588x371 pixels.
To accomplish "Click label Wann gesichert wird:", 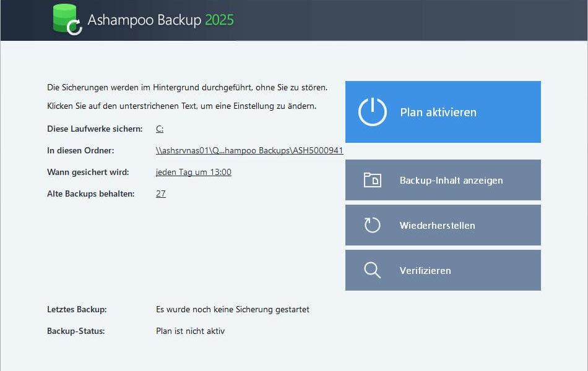I will coord(88,173).
